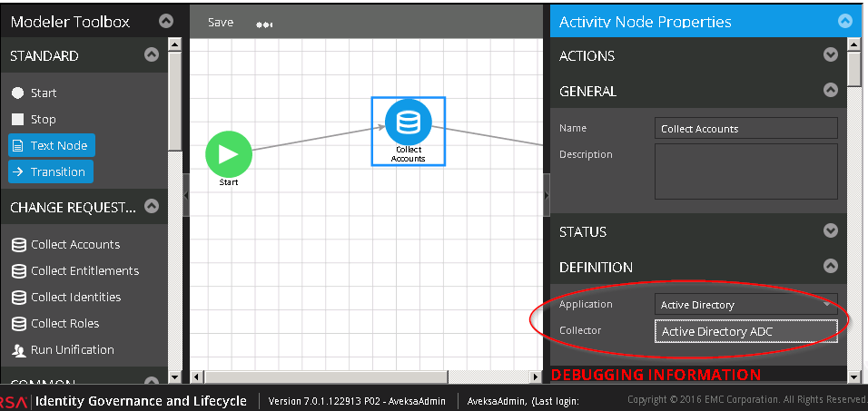Click the Name input field
The width and height of the screenshot is (868, 411).
tap(745, 128)
